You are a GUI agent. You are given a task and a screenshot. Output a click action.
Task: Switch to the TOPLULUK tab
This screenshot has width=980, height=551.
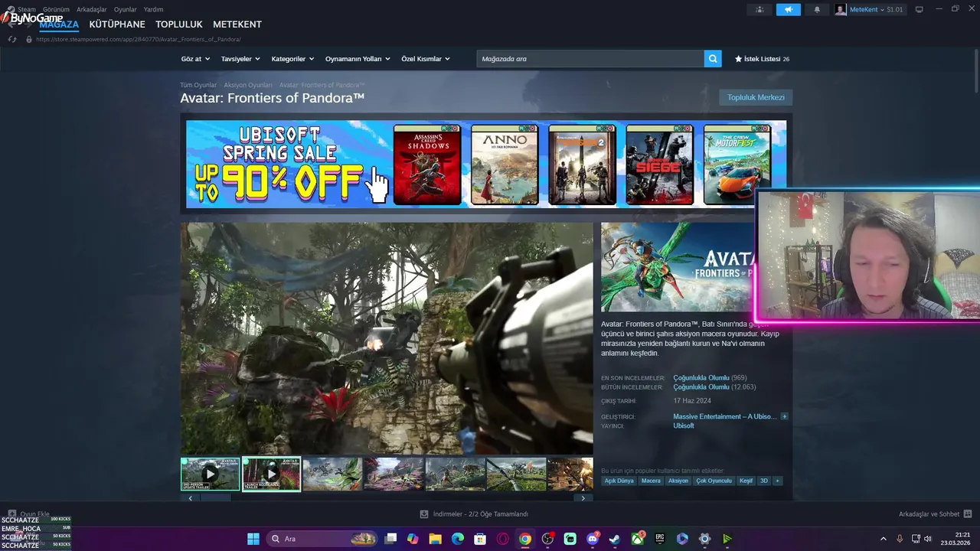click(x=179, y=24)
